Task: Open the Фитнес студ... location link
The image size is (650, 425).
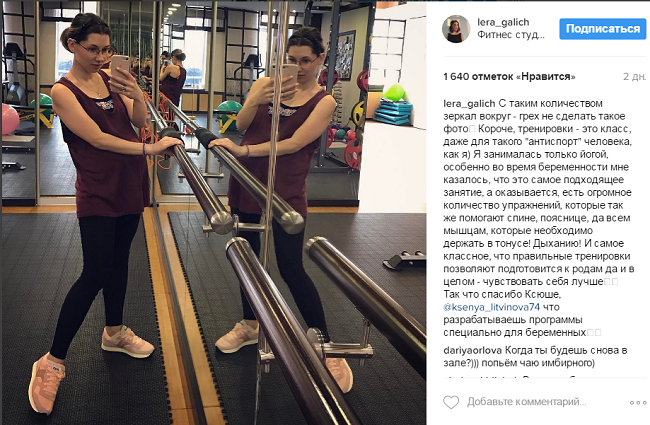Action: [x=511, y=34]
